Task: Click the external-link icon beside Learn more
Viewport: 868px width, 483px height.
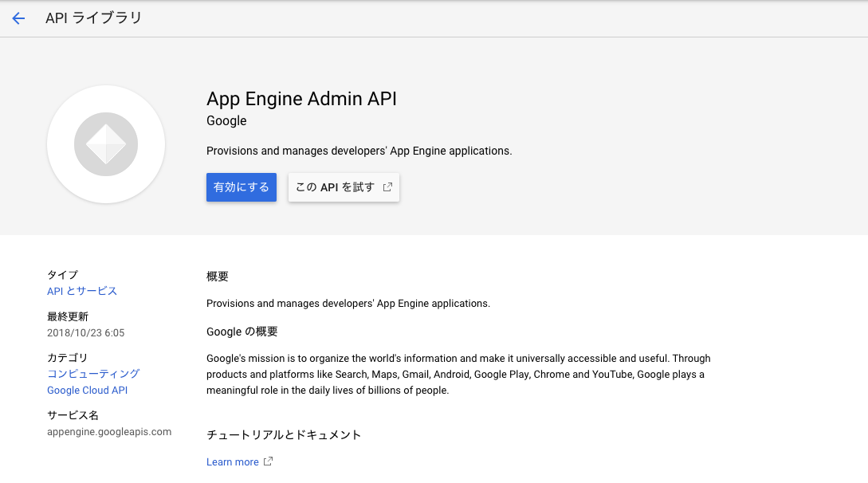Action: tap(266, 461)
